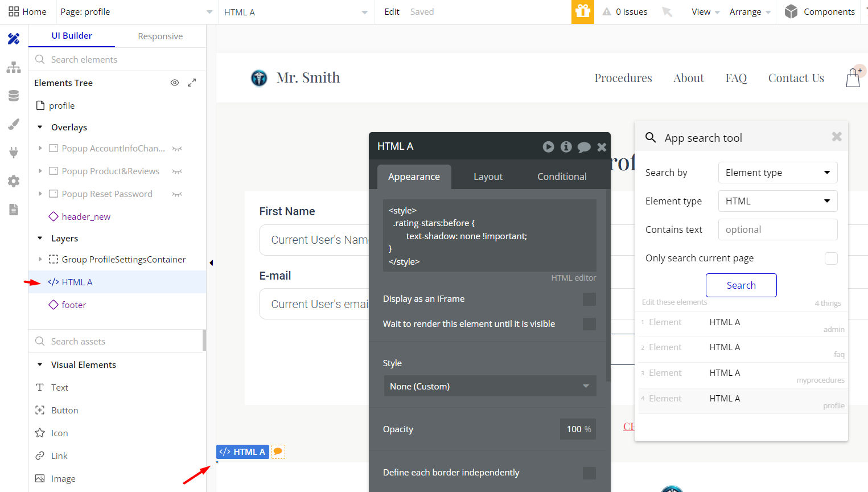
Task: Click the play icon in HTML A editor
Action: click(548, 147)
